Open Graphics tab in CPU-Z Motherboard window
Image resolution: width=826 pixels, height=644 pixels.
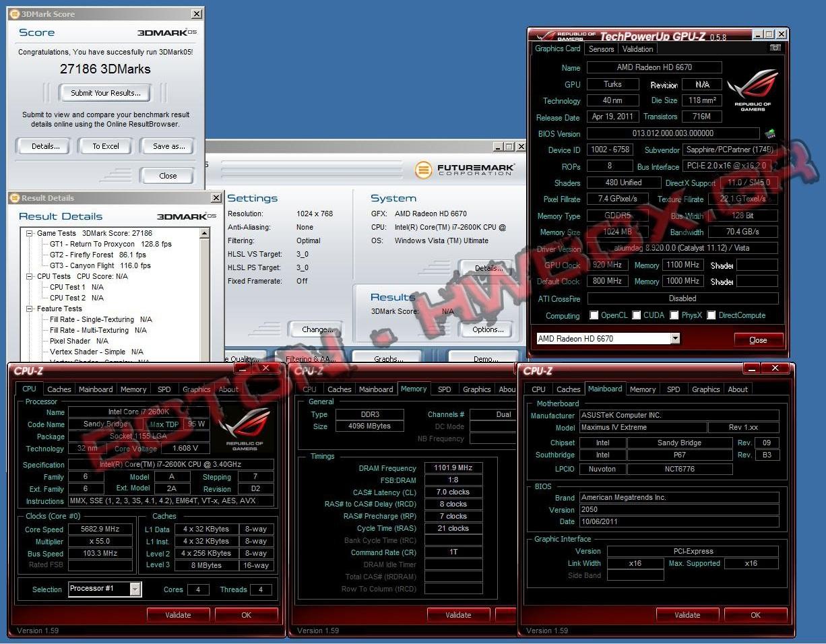[705, 389]
